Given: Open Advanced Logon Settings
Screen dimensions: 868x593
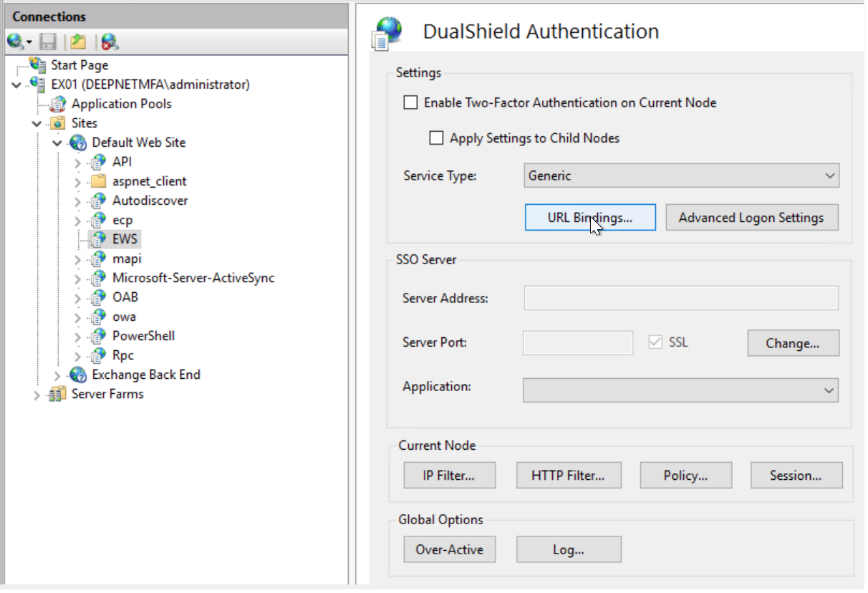Looking at the screenshot, I should pyautogui.click(x=751, y=218).
